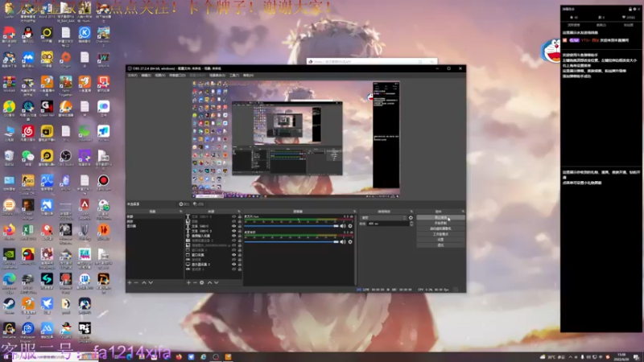Launch Steam from the desktop

coord(9,306)
